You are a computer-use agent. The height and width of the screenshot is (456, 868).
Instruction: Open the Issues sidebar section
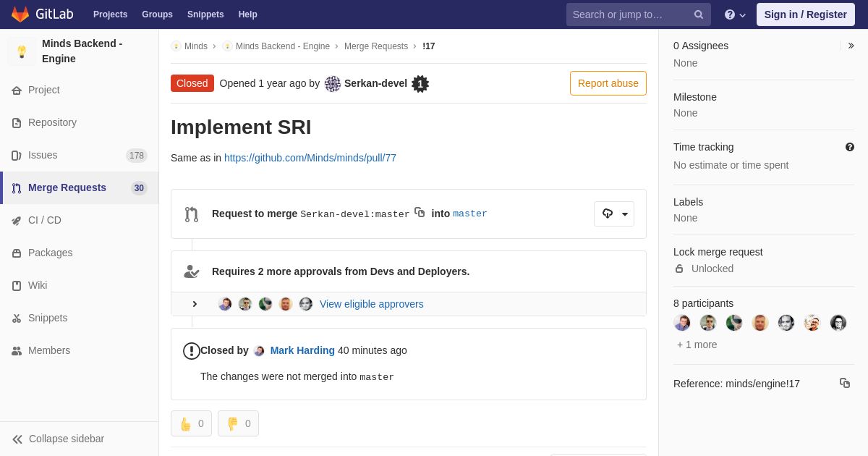pos(80,155)
